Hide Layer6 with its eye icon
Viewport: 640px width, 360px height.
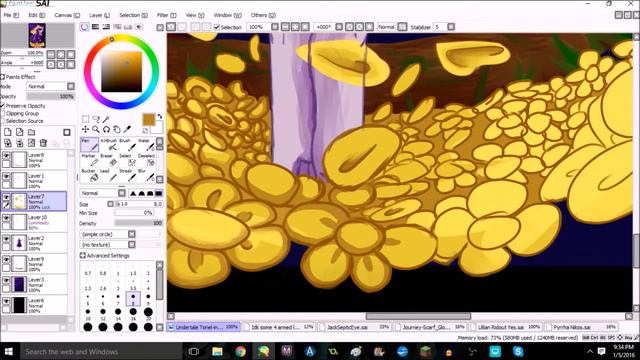tap(6, 301)
